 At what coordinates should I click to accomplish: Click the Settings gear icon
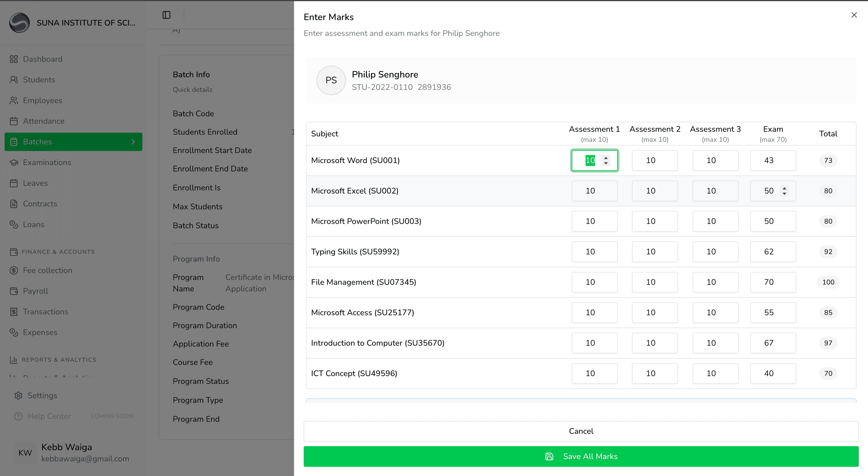pyautogui.click(x=18, y=395)
